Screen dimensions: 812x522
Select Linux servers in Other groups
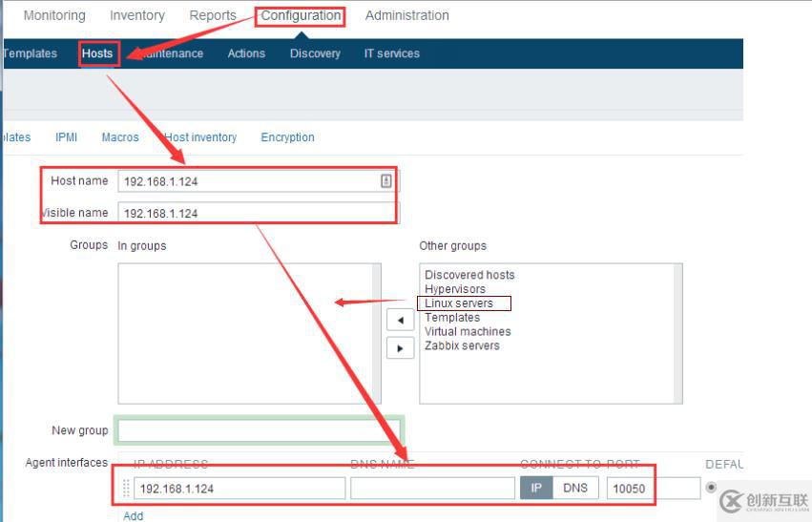tap(459, 303)
